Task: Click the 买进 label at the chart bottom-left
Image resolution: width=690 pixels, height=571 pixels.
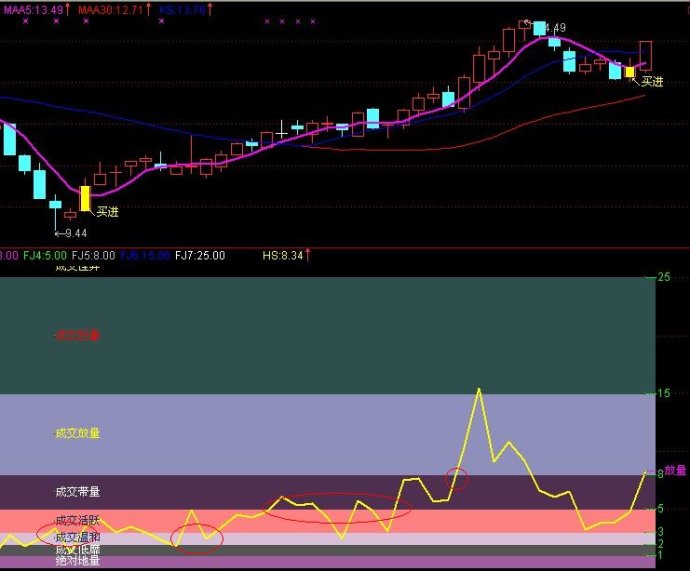Action: click(x=107, y=212)
